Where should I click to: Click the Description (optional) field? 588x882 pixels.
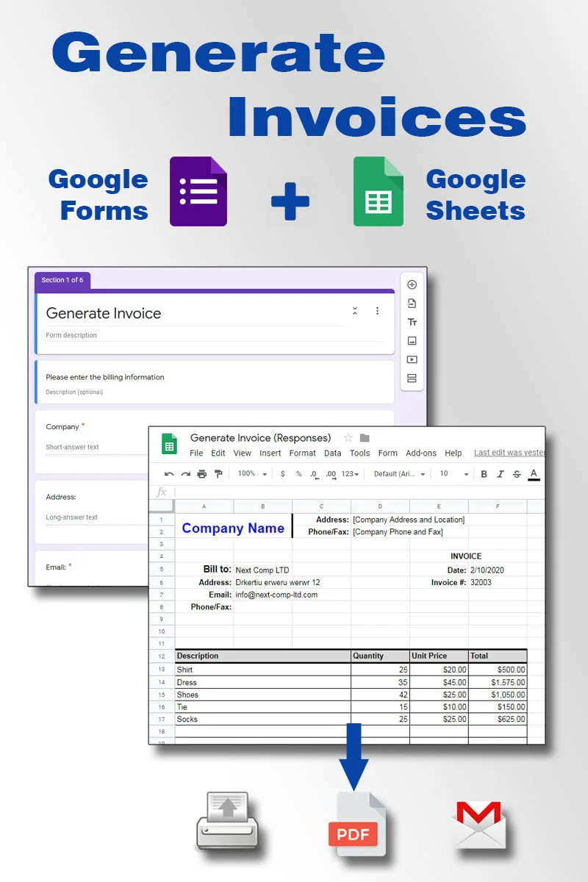point(74,392)
